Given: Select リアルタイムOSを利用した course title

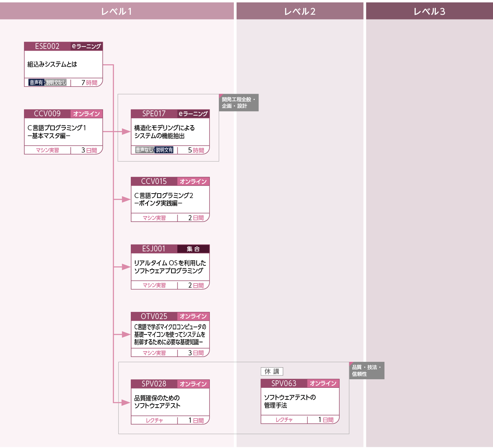Looking at the screenshot, I should click(170, 263).
